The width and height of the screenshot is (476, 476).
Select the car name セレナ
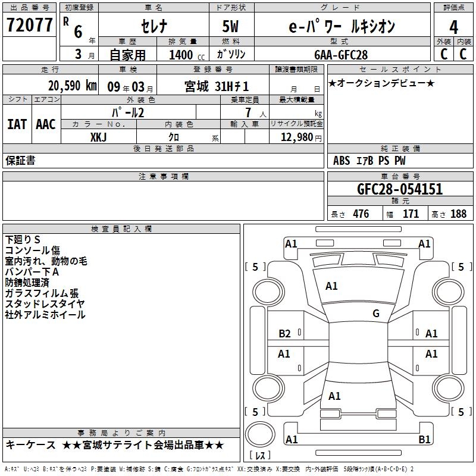tap(154, 26)
